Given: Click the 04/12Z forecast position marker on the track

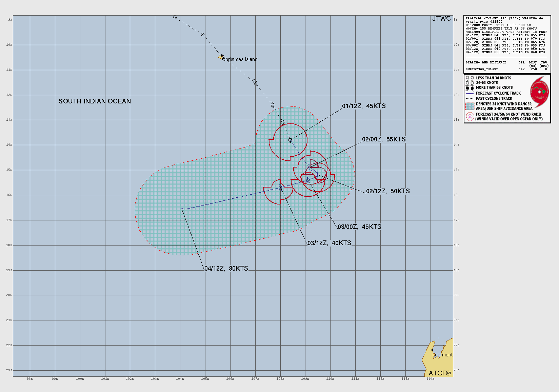Looking at the screenshot, I should (182, 210).
